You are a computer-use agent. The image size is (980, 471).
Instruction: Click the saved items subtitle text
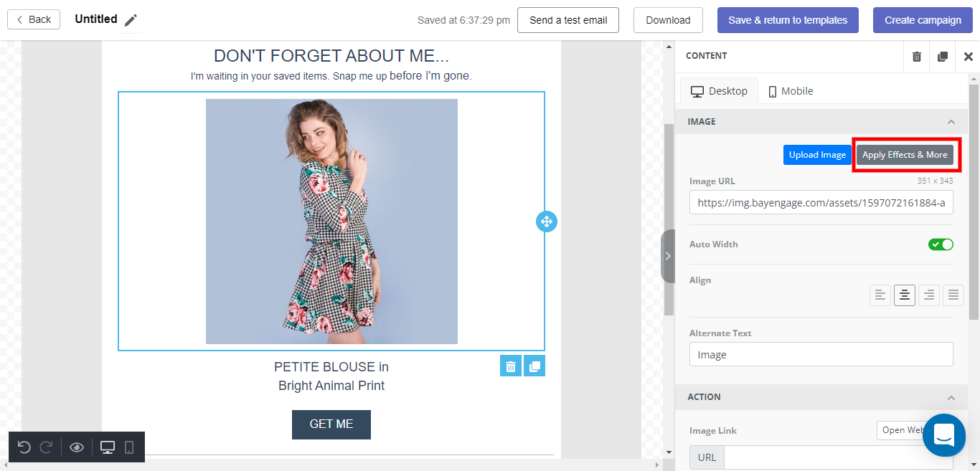pos(331,76)
